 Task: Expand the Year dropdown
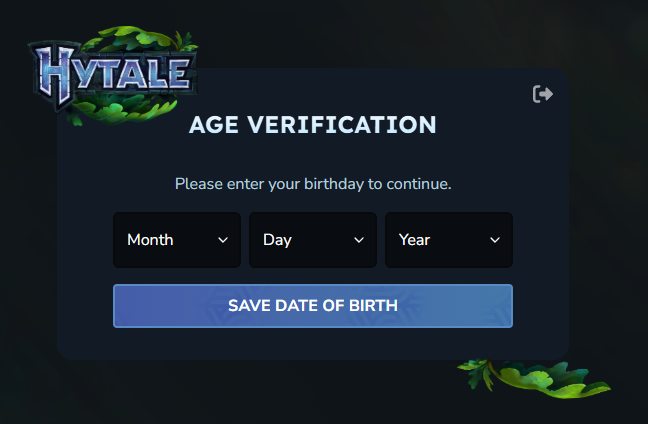tap(449, 240)
